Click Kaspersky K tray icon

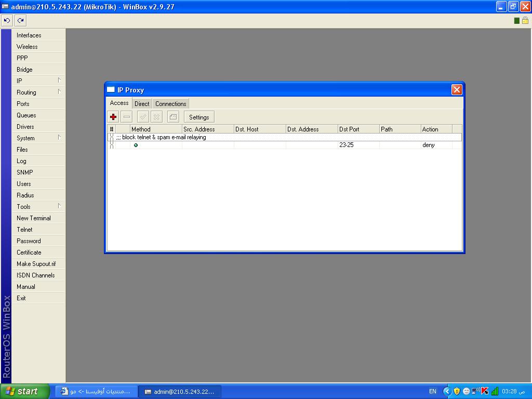pos(485,391)
